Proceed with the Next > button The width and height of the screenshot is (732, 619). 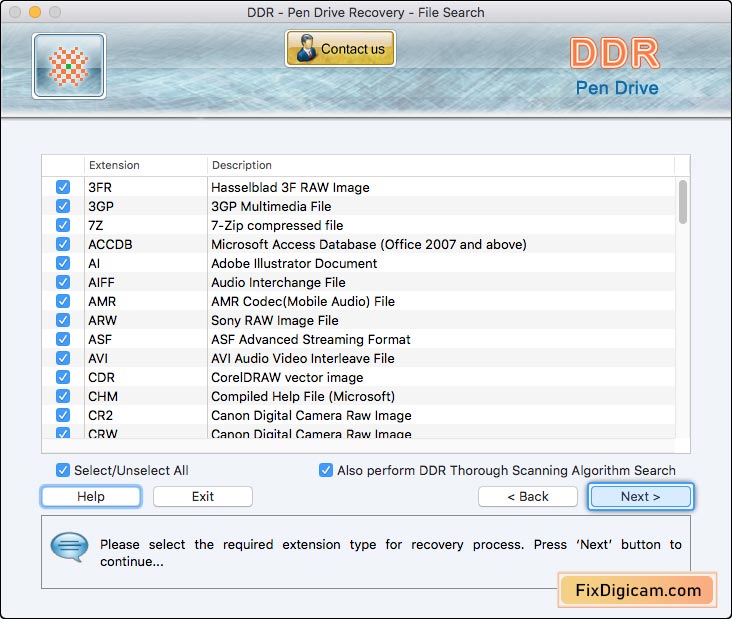(x=640, y=496)
